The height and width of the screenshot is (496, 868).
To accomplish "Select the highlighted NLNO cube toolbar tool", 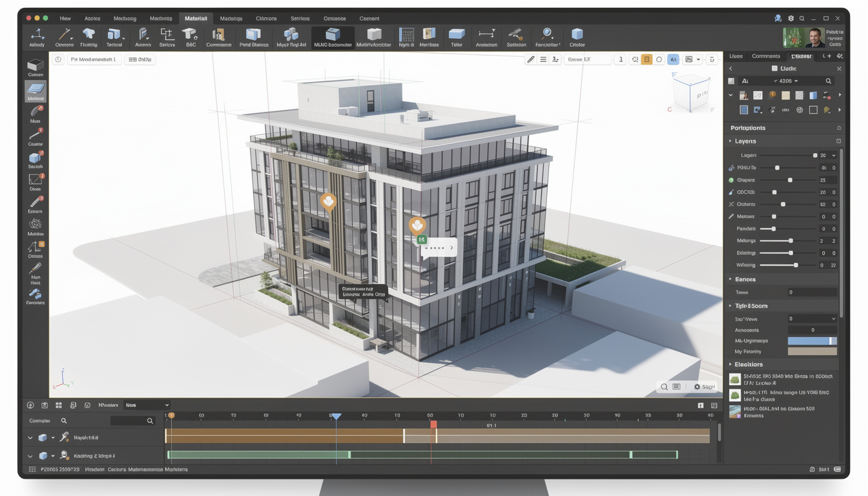I will tap(333, 37).
